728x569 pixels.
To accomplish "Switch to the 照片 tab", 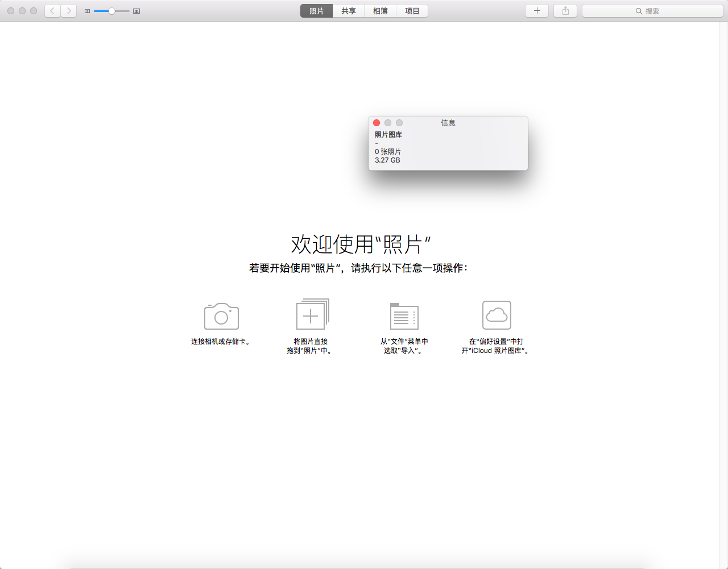I will (316, 11).
